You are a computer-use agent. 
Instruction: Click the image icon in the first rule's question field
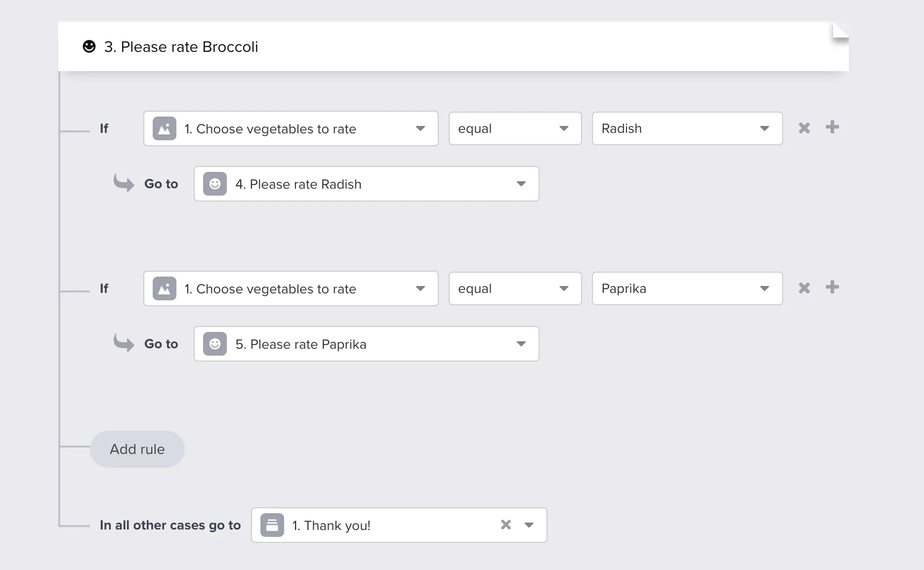(165, 129)
